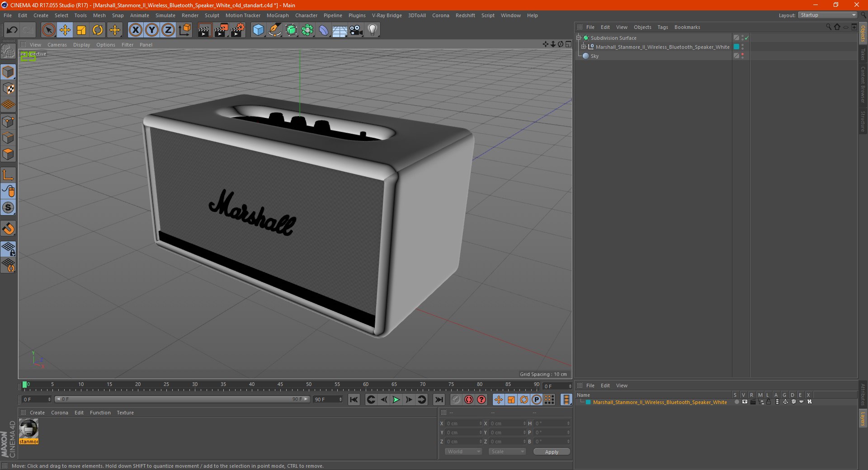Click Record Active Objects button
The image size is (868, 470).
[x=456, y=399]
